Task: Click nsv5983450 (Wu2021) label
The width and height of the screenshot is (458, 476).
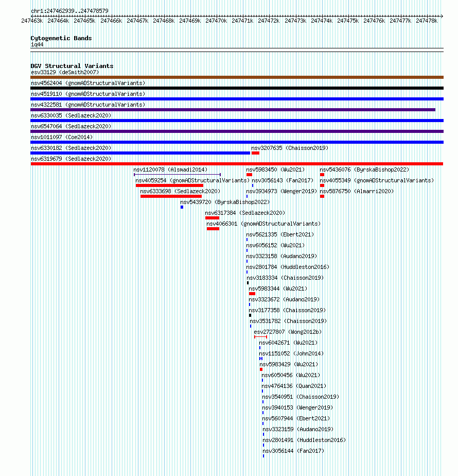Action: pos(275,169)
